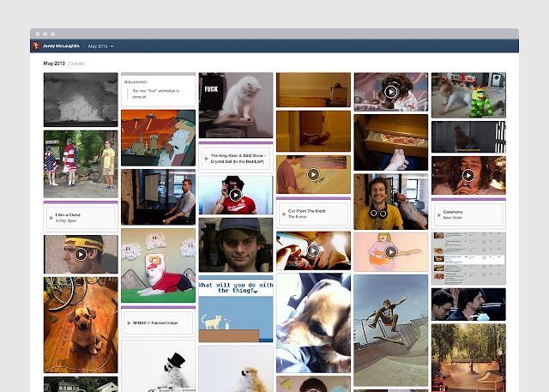Play the Ceremony by New Order track
This screenshot has height=392, width=549.
click(x=439, y=214)
